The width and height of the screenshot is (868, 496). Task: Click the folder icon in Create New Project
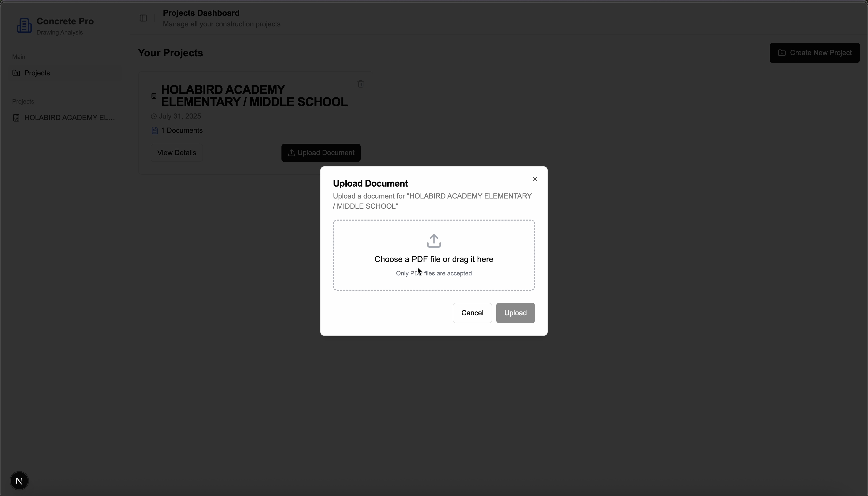(782, 53)
